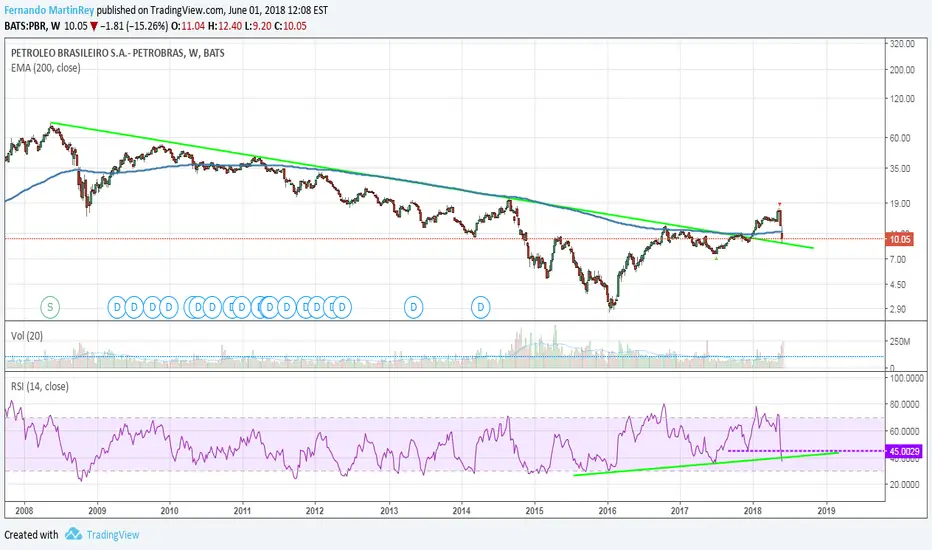Click the 2.90 price scale label
The height and width of the screenshot is (550, 932).
point(898,309)
